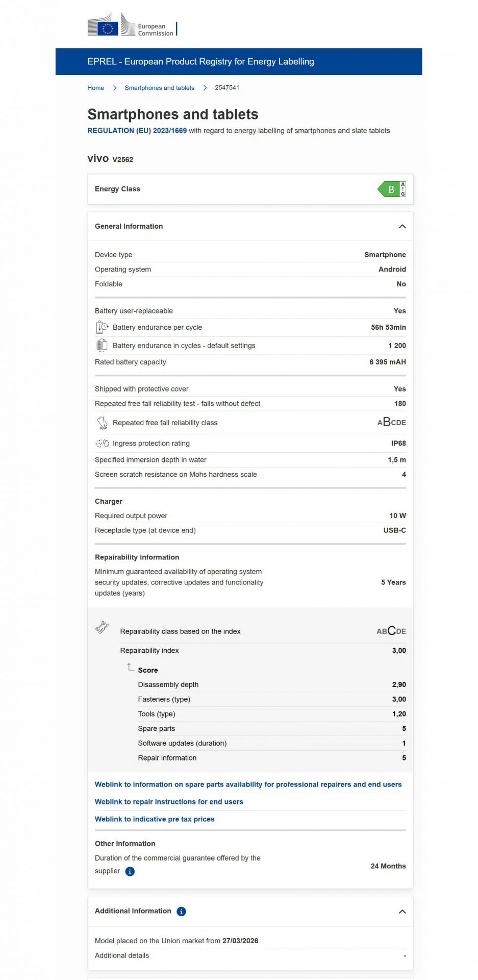This screenshot has height=980, width=478.
Task: Click the battery endurance per cycle icon
Action: pos(102,327)
